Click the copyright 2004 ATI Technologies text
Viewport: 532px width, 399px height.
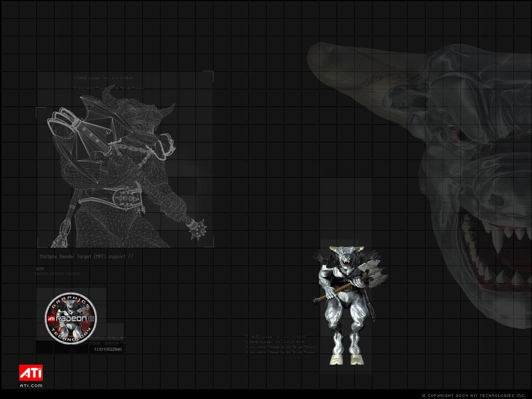(476, 395)
